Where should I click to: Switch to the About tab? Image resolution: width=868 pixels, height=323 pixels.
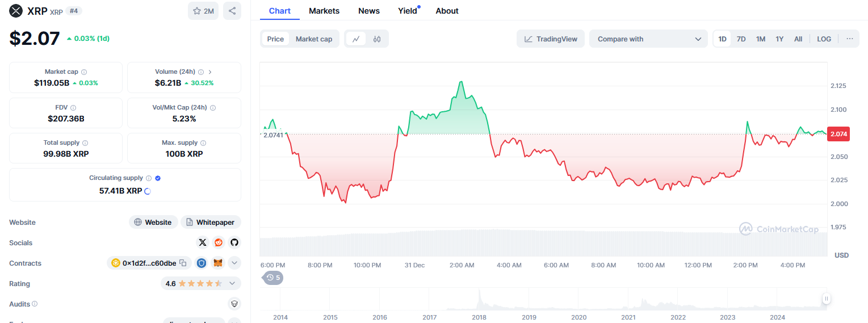447,11
